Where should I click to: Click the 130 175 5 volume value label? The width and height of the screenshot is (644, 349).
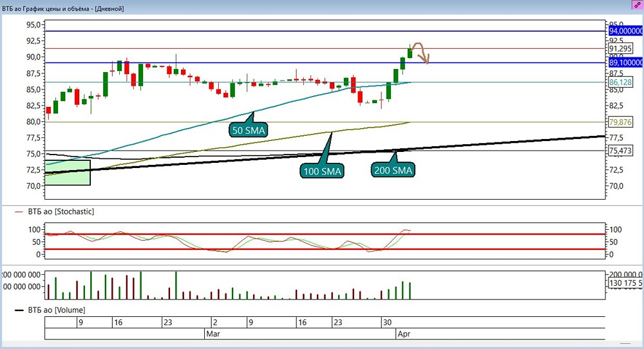click(625, 283)
